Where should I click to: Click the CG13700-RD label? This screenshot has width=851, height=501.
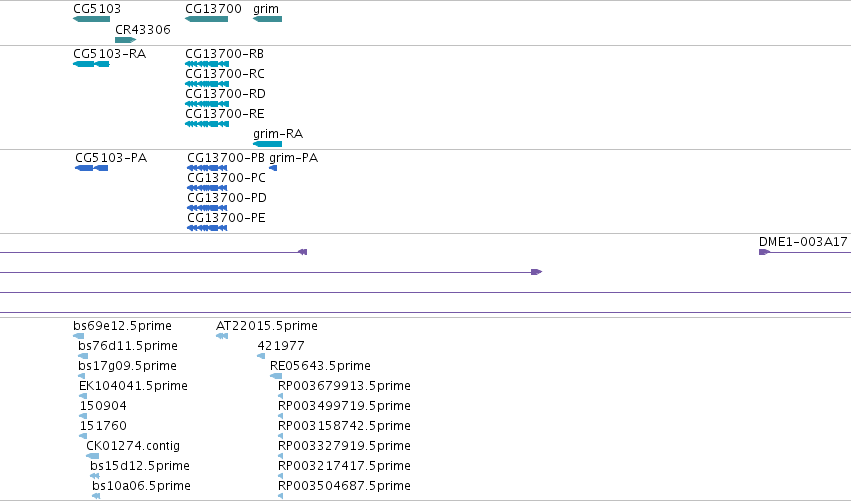[x=225, y=94]
